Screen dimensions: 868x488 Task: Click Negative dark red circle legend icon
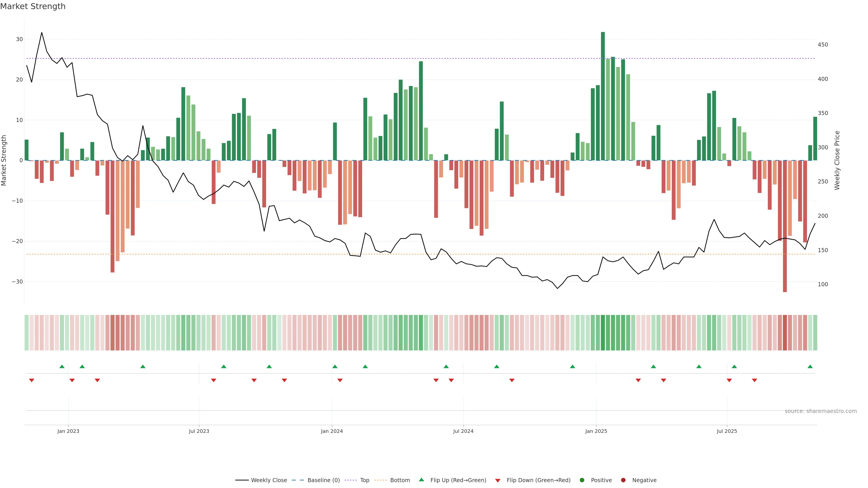click(x=623, y=480)
